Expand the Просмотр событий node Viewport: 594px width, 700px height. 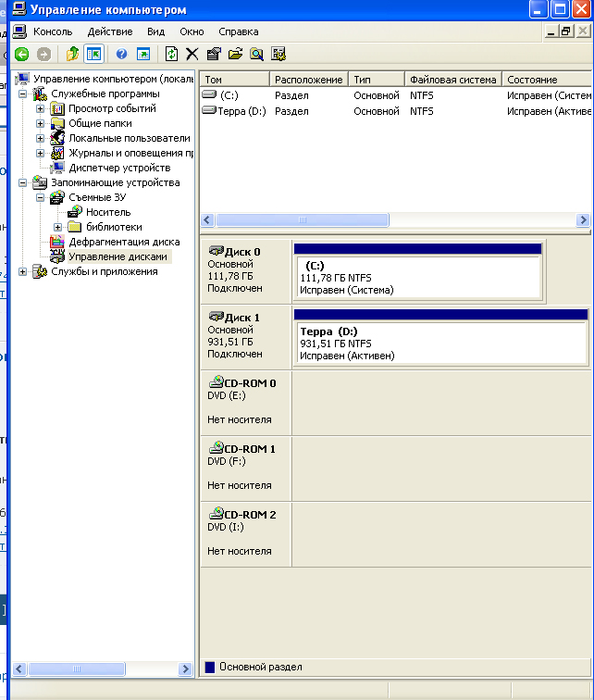pyautogui.click(x=41, y=108)
